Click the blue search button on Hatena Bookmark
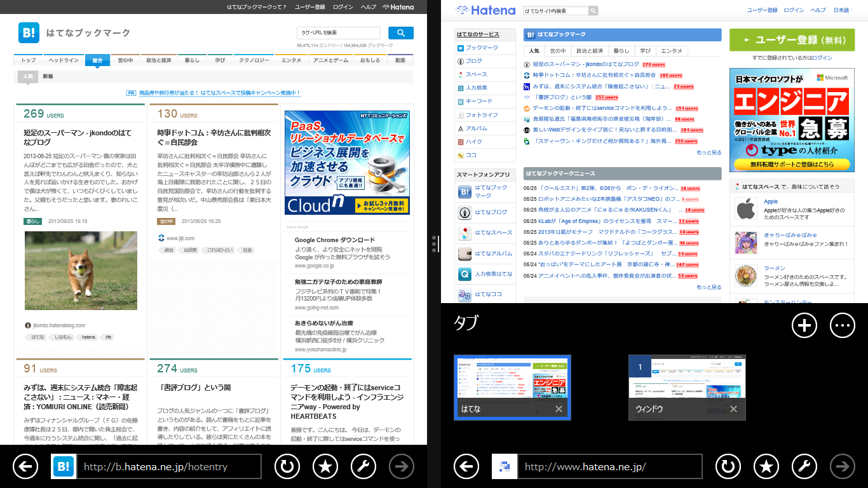Viewport: 868px width, 488px height. click(x=401, y=33)
